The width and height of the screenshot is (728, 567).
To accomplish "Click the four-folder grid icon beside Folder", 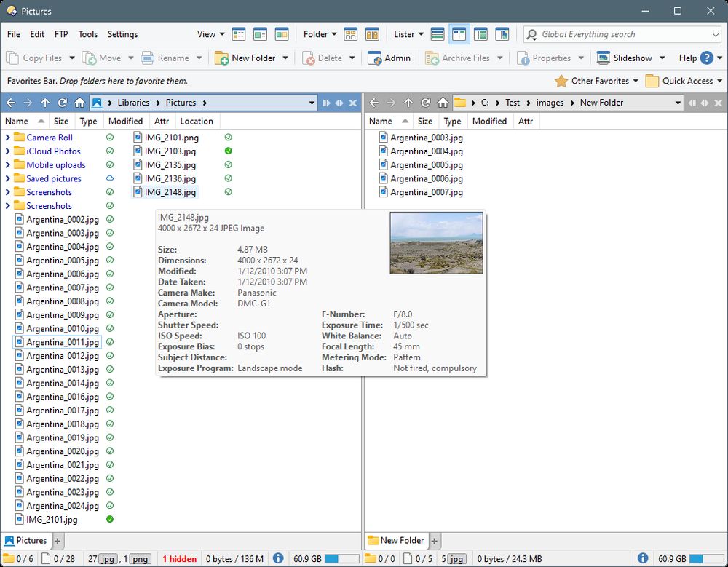I will pyautogui.click(x=351, y=34).
